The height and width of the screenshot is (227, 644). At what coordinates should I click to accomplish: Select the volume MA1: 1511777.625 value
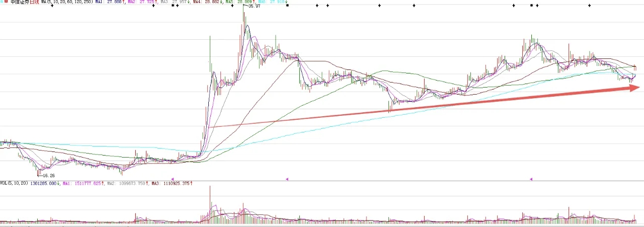83,183
